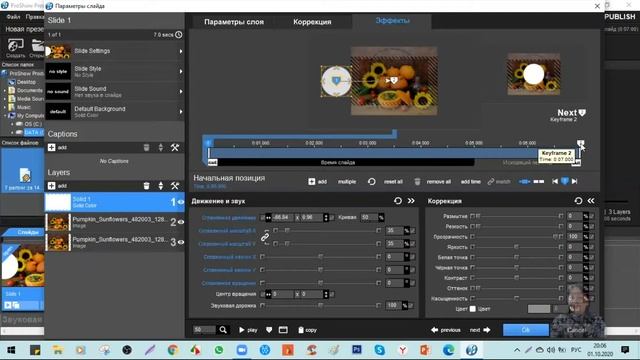The image size is (640, 360).
Task: Toggle the Звуковая дорожка keyframe checkbox
Action: pyautogui.click(x=411, y=305)
